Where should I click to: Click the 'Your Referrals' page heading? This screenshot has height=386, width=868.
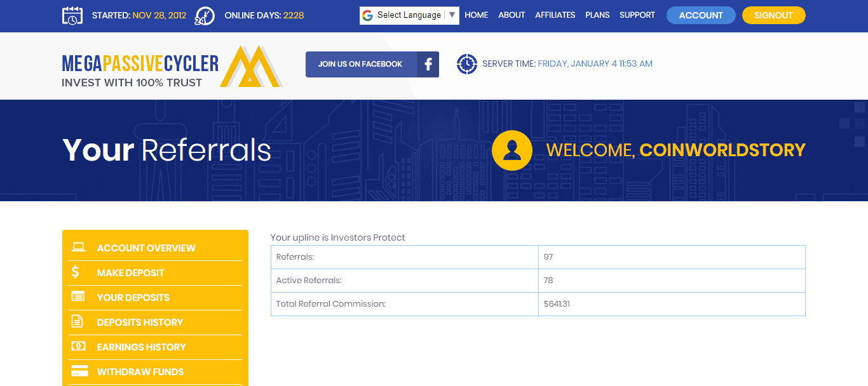167,150
